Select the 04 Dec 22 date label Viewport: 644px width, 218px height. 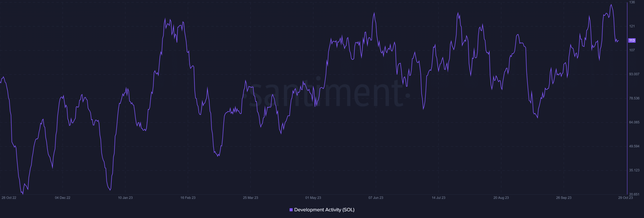pos(63,198)
